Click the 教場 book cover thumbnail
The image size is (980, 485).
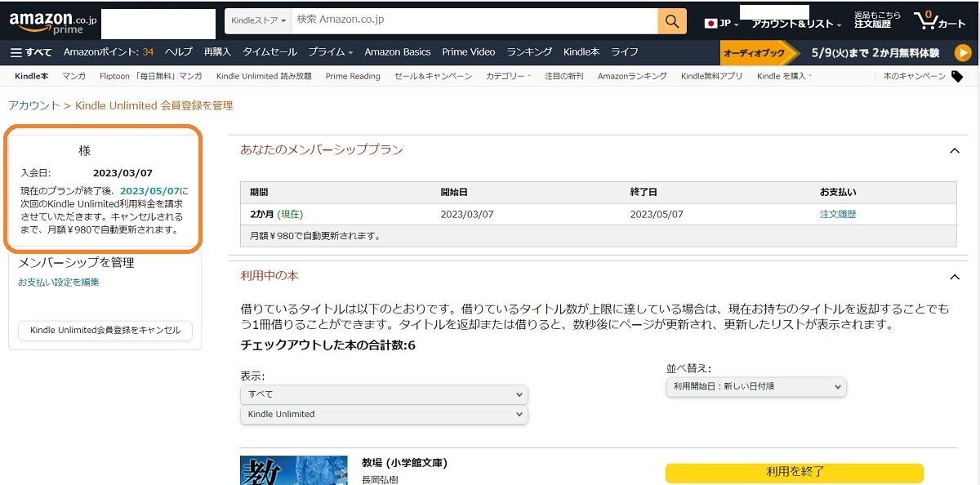pyautogui.click(x=294, y=470)
